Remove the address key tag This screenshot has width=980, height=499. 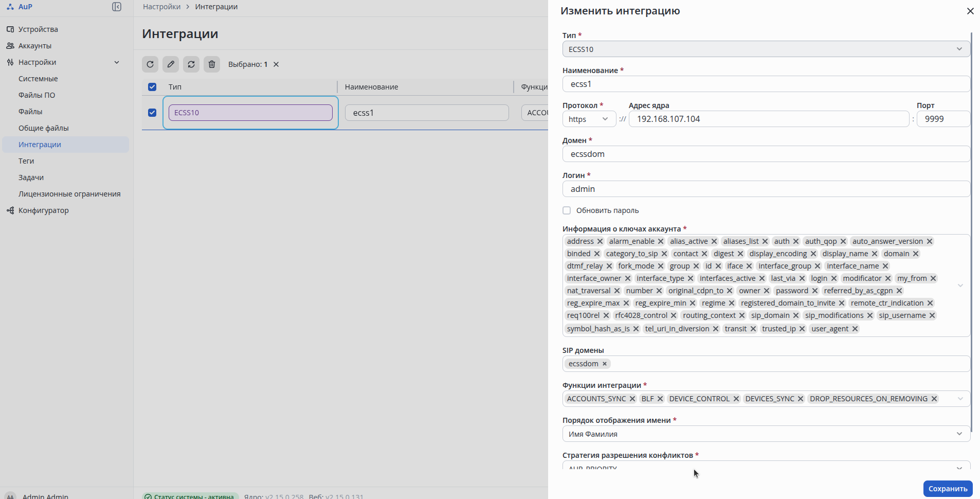[x=600, y=241]
